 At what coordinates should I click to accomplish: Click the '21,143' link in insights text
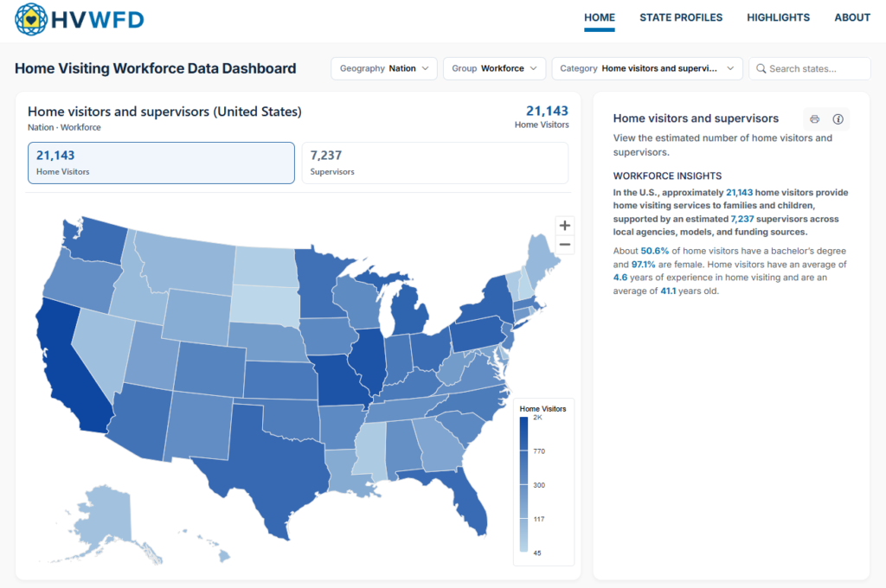coord(739,193)
